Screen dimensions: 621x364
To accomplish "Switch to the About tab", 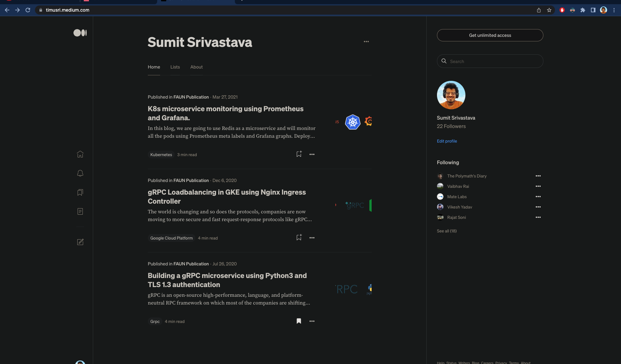I will point(196,67).
